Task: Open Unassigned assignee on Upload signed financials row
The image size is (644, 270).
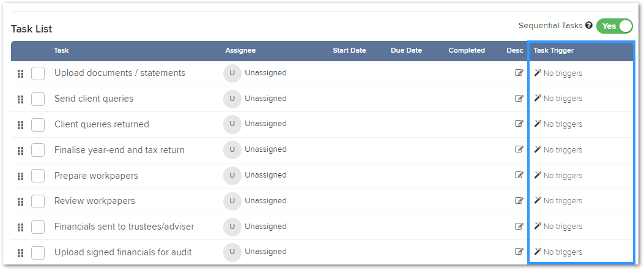Action: click(255, 252)
